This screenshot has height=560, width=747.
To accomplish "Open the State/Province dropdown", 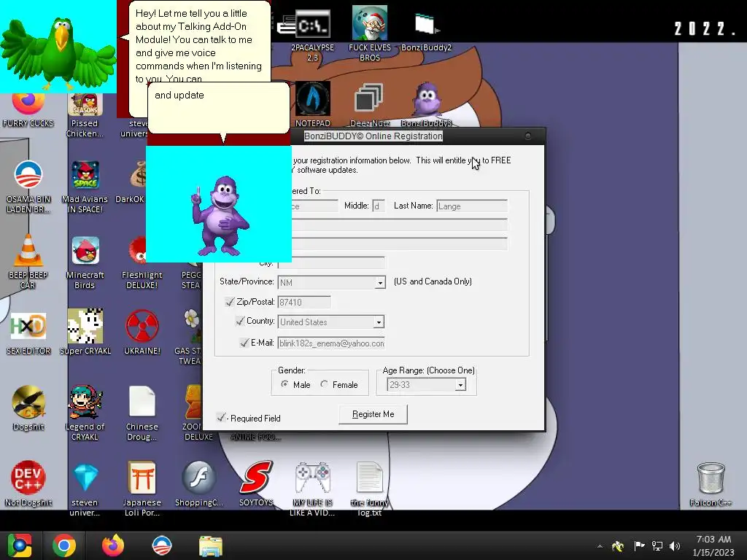I will point(379,282).
